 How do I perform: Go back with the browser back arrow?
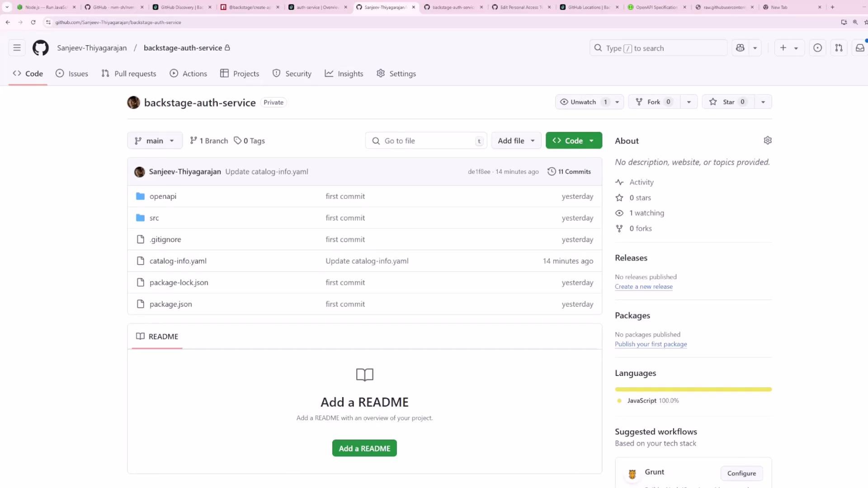click(x=8, y=22)
